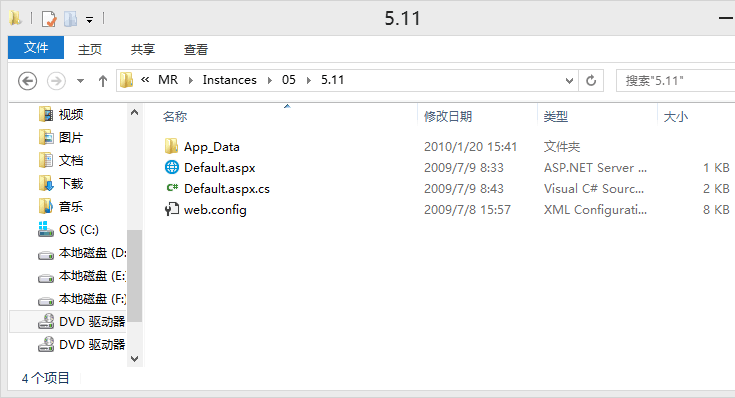Go up one folder level
The image size is (735, 398).
tap(103, 81)
